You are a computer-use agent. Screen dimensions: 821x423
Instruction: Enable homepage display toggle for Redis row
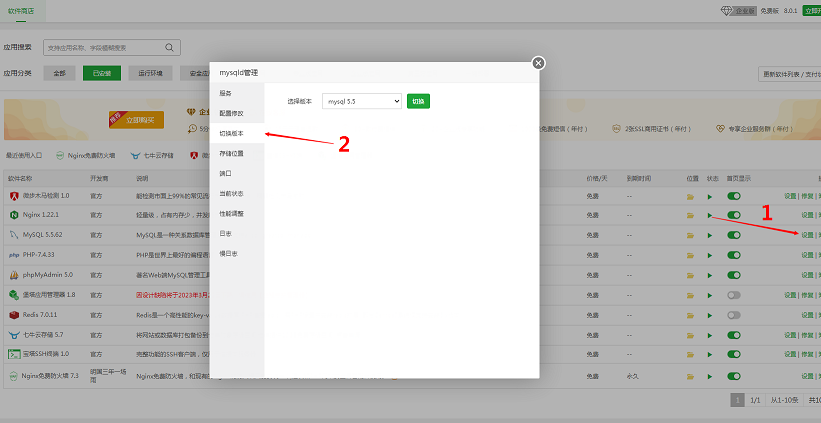(x=734, y=315)
